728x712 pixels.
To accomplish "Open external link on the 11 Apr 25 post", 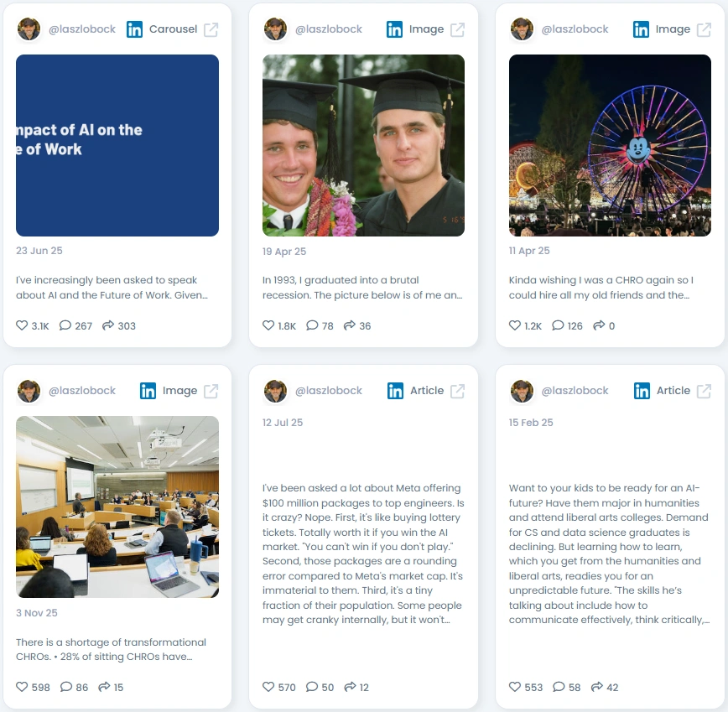I will pyautogui.click(x=704, y=29).
